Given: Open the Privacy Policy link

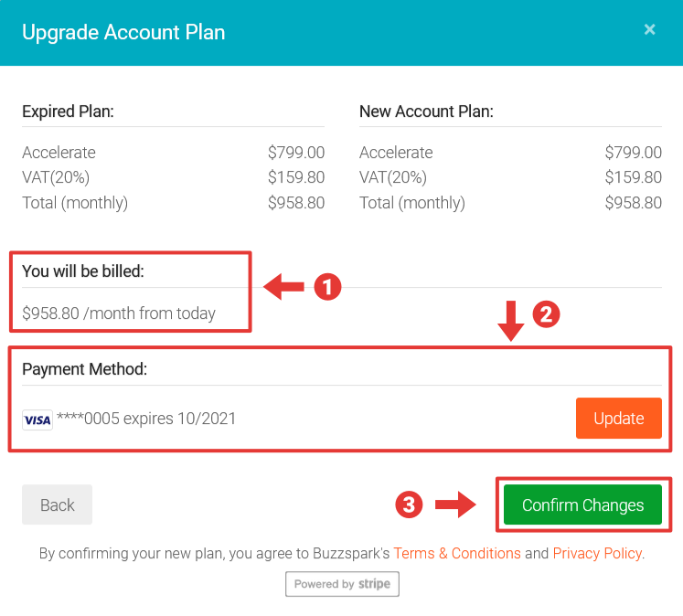Looking at the screenshot, I should [x=597, y=553].
